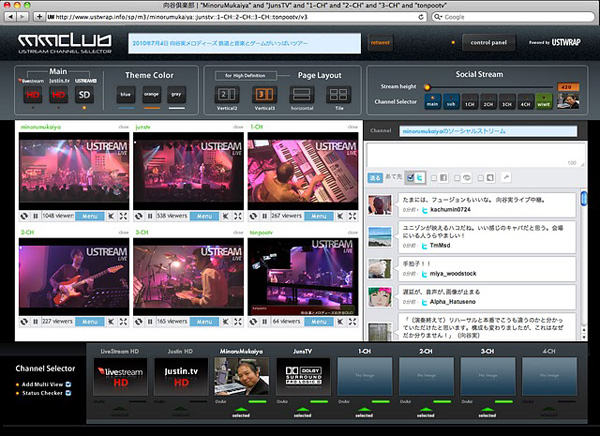Select the main social stream channel tab
The width and height of the screenshot is (600, 436).
point(432,101)
